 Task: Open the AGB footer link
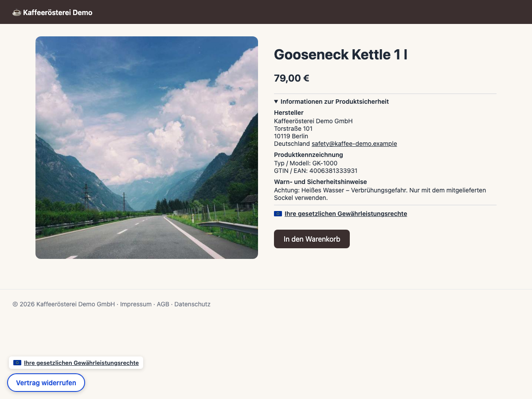pos(163,304)
